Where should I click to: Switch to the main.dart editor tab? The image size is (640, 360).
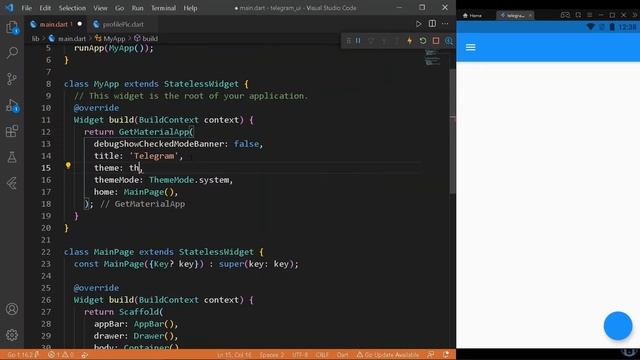click(56, 24)
